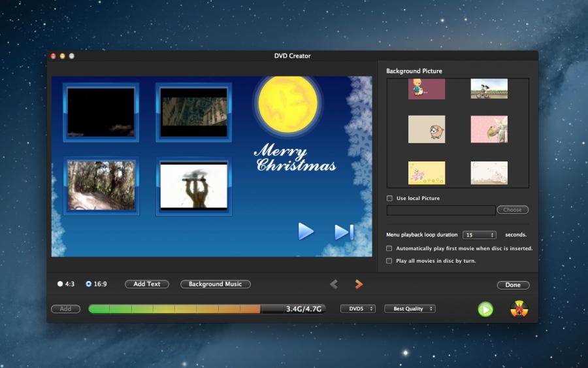Select the yellow floral background picture
The height and width of the screenshot is (368, 588).
pyautogui.click(x=427, y=173)
